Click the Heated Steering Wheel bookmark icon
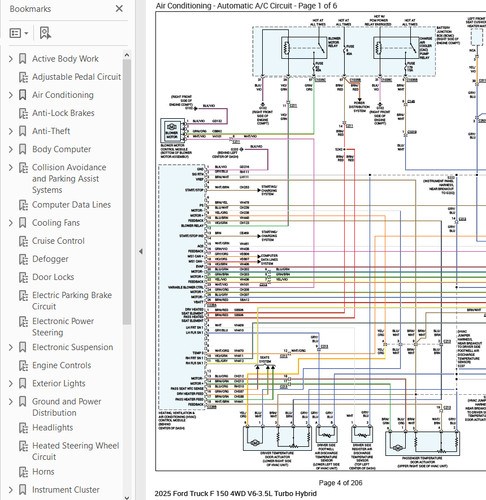 click(x=23, y=446)
